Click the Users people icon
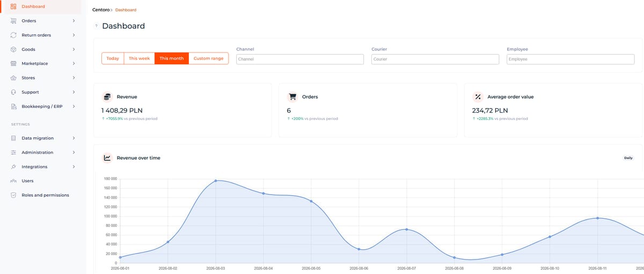644x274 pixels. point(13,181)
